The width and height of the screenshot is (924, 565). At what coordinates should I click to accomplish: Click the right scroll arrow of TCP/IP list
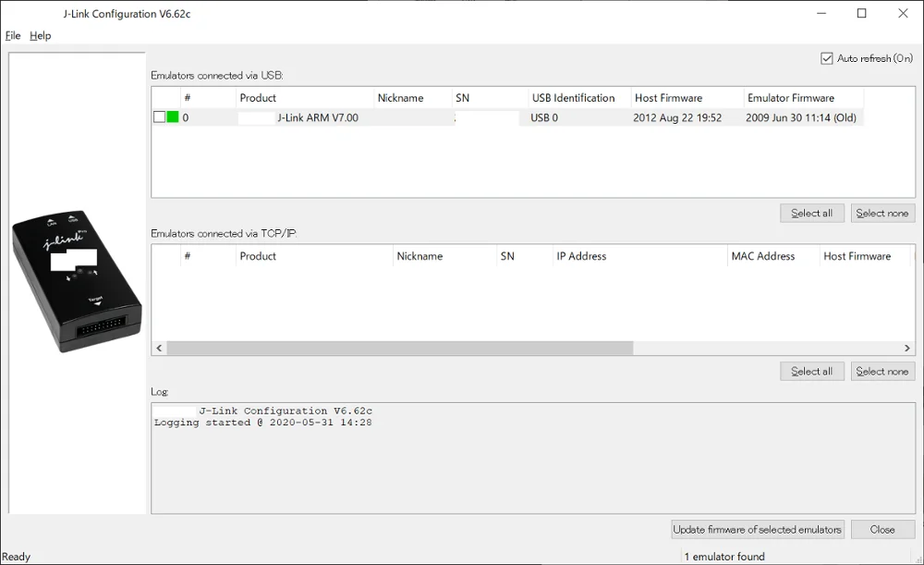tap(907, 348)
